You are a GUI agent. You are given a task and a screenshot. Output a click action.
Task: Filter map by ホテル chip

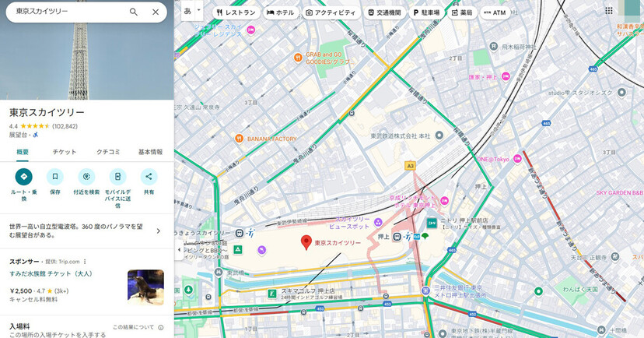(281, 12)
